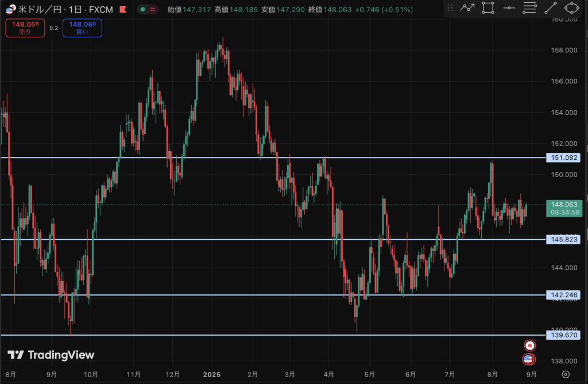588x384 pixels.
Task: Grab the drawing toolbar drag handle
Action: [450, 8]
